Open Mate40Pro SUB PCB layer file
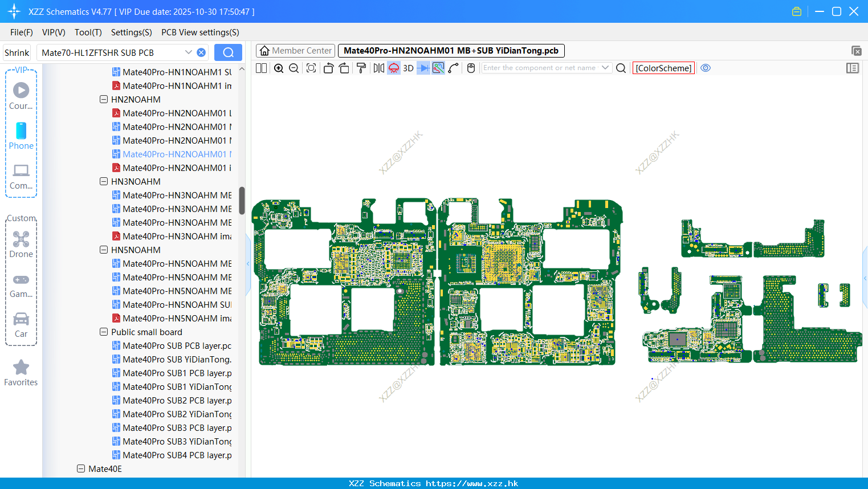The height and width of the screenshot is (489, 868). [172, 345]
